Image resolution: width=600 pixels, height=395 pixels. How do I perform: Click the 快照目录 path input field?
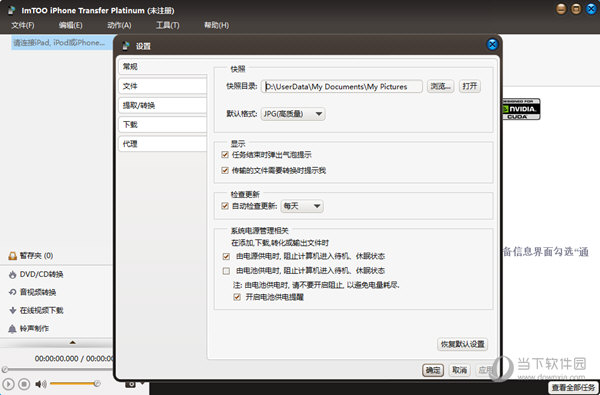(342, 87)
